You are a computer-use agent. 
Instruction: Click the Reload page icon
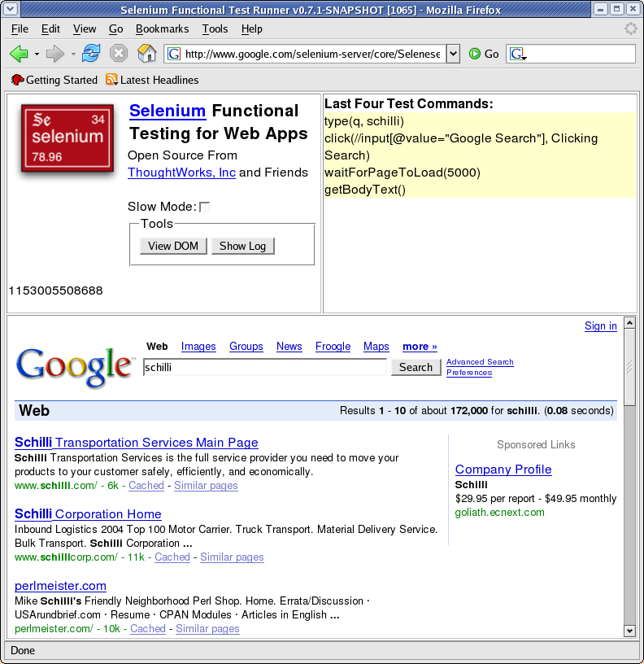click(x=91, y=54)
